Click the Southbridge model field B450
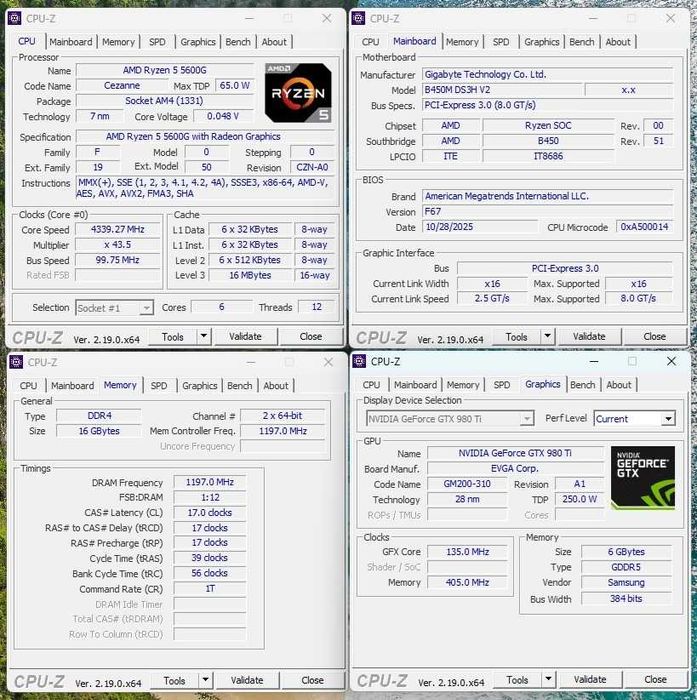Image resolution: width=697 pixels, height=700 pixels. pos(548,141)
